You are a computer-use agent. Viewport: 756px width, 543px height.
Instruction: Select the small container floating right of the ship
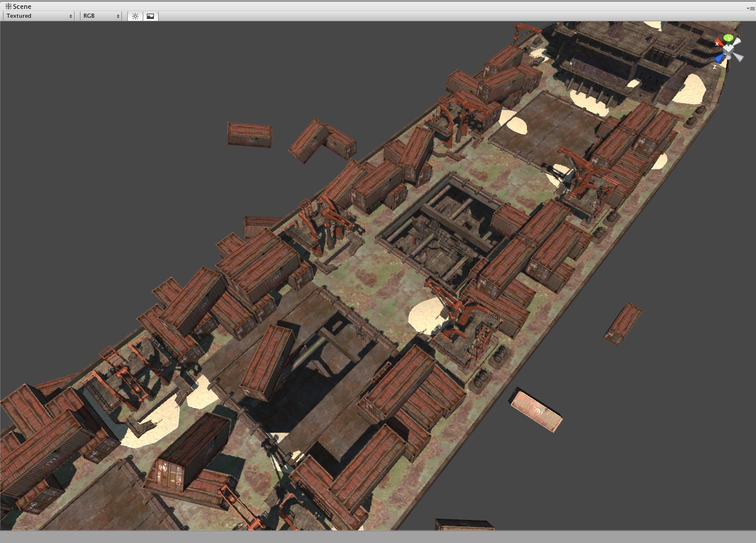[x=623, y=323]
